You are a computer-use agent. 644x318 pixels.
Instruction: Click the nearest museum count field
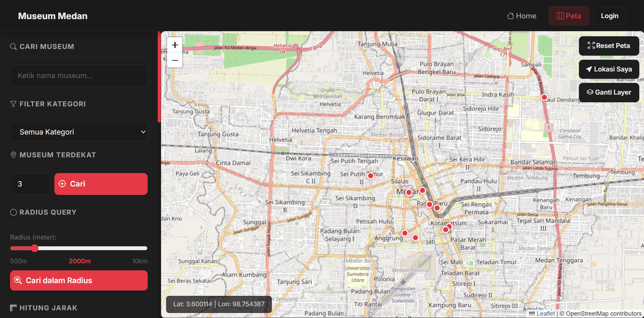(30, 184)
